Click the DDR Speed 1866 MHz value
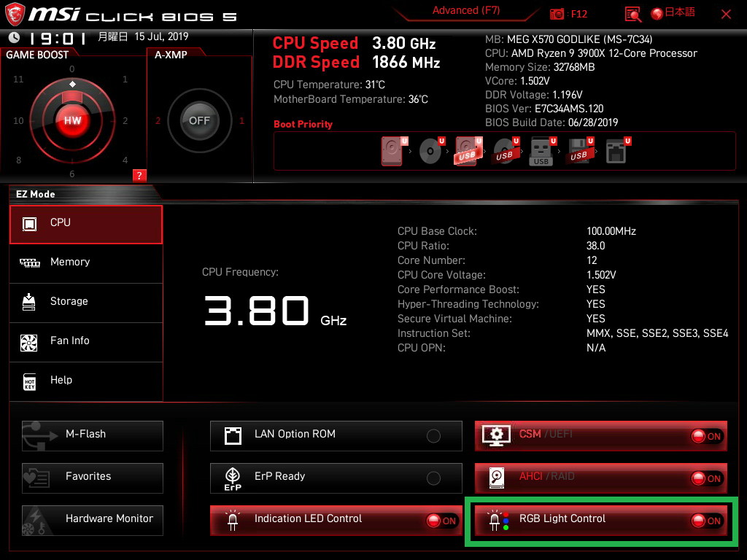This screenshot has width=747, height=560. coord(406,63)
